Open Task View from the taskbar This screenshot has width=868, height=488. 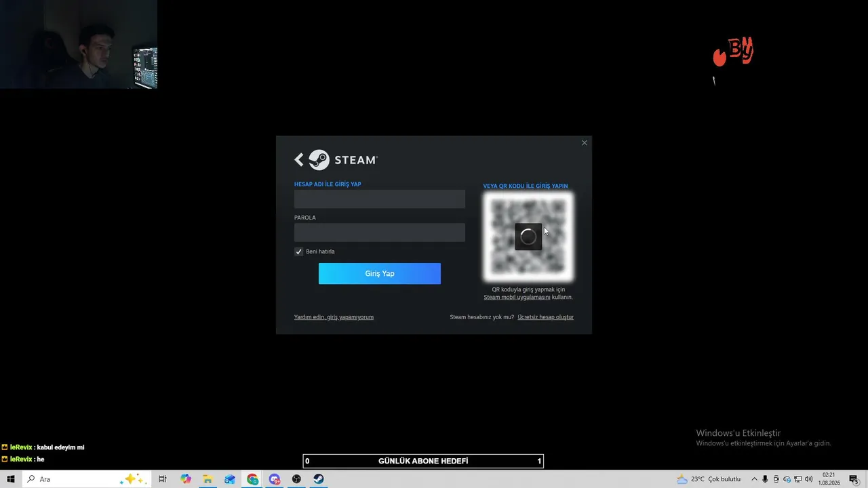point(163,479)
